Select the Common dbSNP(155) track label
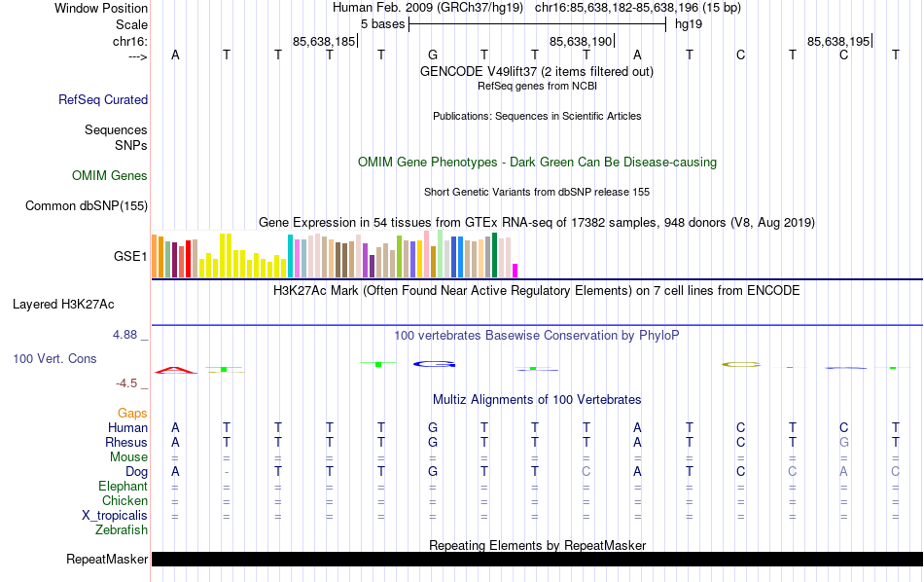The height and width of the screenshot is (582, 924). (87, 205)
